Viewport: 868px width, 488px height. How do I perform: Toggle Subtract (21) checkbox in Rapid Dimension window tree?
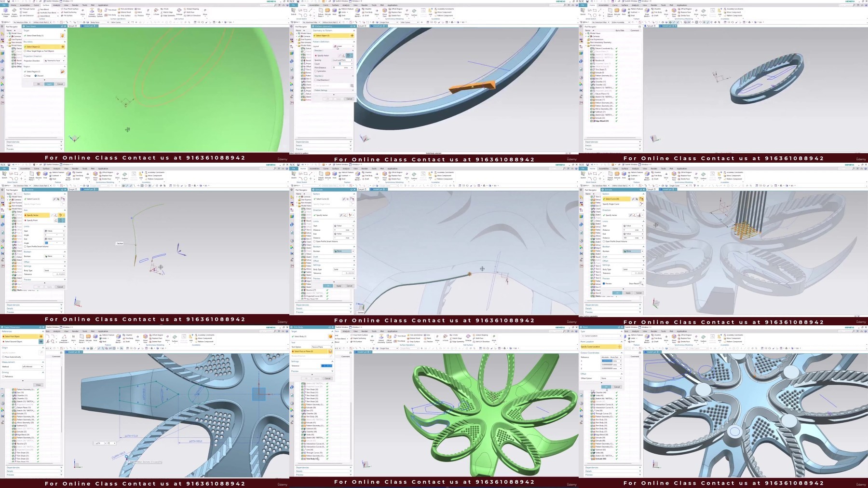coord(13,426)
